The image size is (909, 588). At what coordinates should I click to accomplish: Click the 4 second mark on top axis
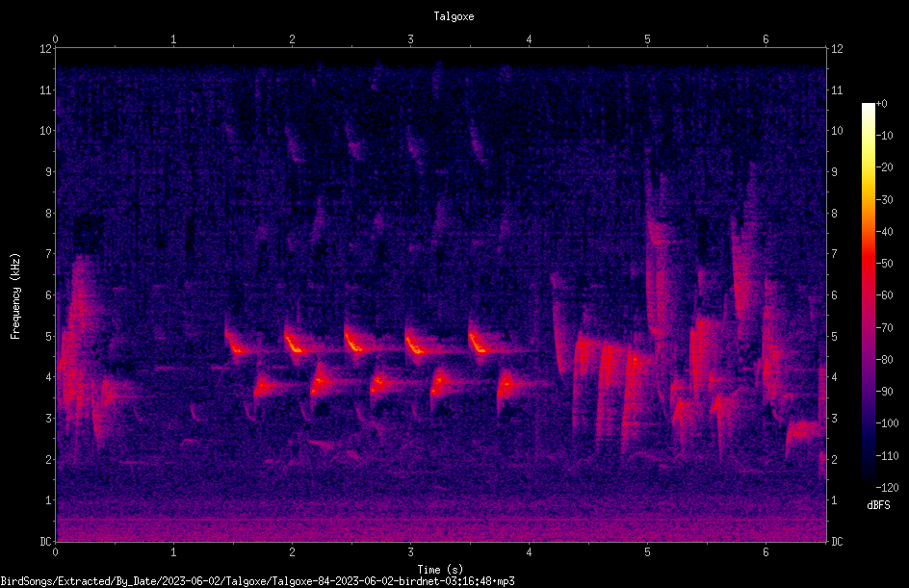(529, 39)
